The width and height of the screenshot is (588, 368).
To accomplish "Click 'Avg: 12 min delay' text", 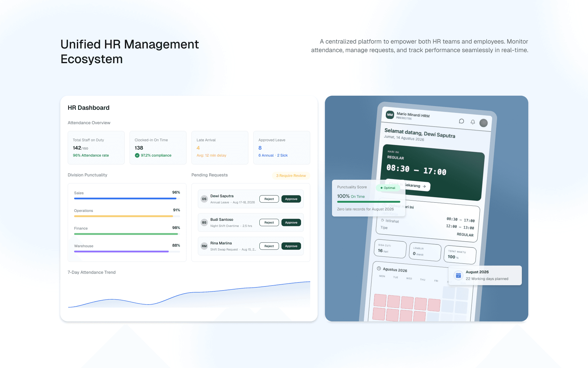I will (211, 155).
